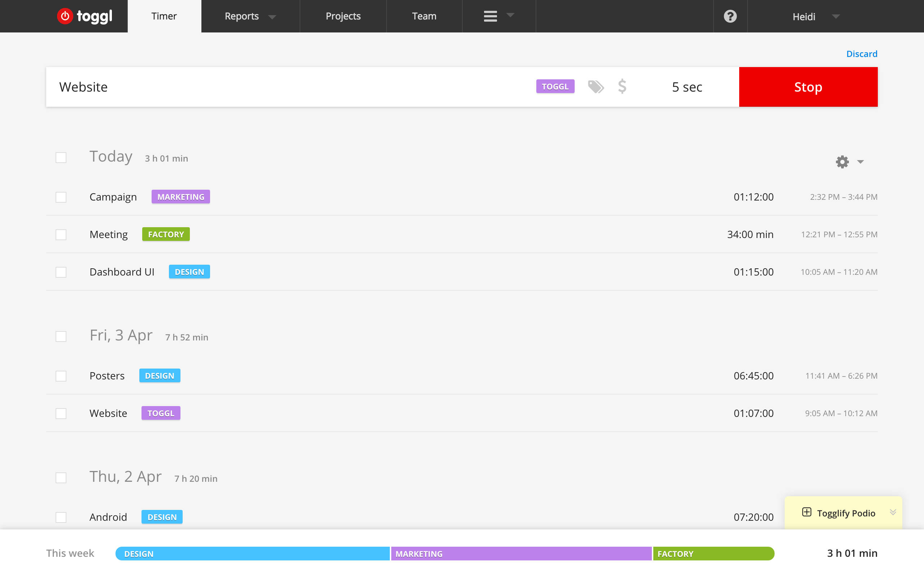Select the checkbox for the Campaign entry

pos(61,197)
